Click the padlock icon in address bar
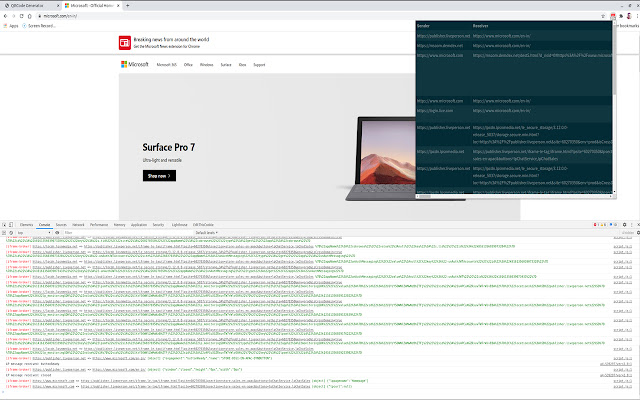640x400 pixels. [x=40, y=16]
